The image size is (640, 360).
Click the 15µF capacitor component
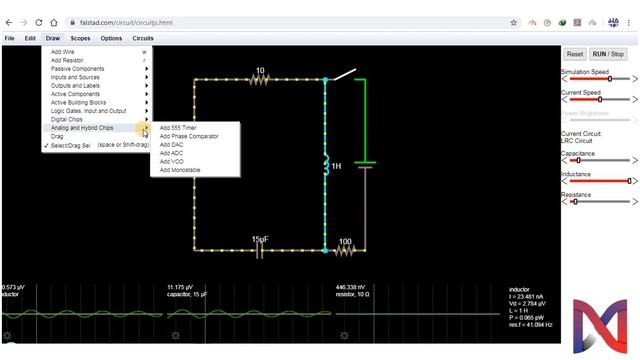(x=260, y=251)
